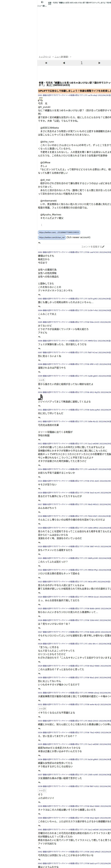Reply to post 0021 via the arrow icon
111x868 pixels.
point(39,566)
